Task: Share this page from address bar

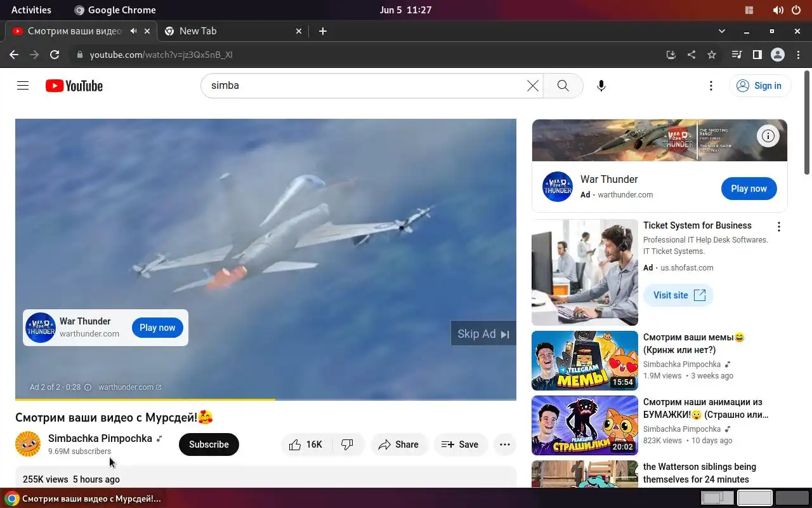Action: click(691, 55)
